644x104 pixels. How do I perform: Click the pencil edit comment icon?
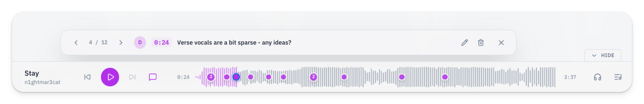464,43
